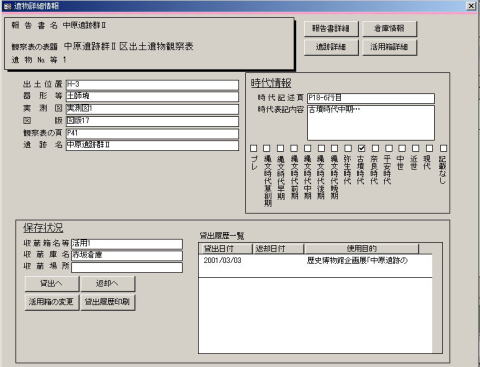This screenshot has width=480, height=367.
Task: Click the 活用箱詳細 button
Action: pos(389,47)
